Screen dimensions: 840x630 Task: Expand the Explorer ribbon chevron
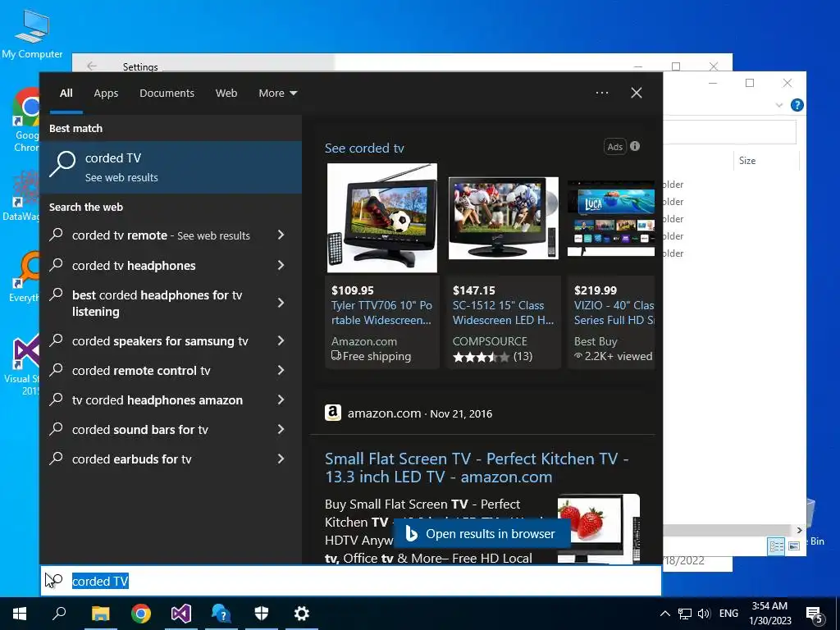pos(779,105)
